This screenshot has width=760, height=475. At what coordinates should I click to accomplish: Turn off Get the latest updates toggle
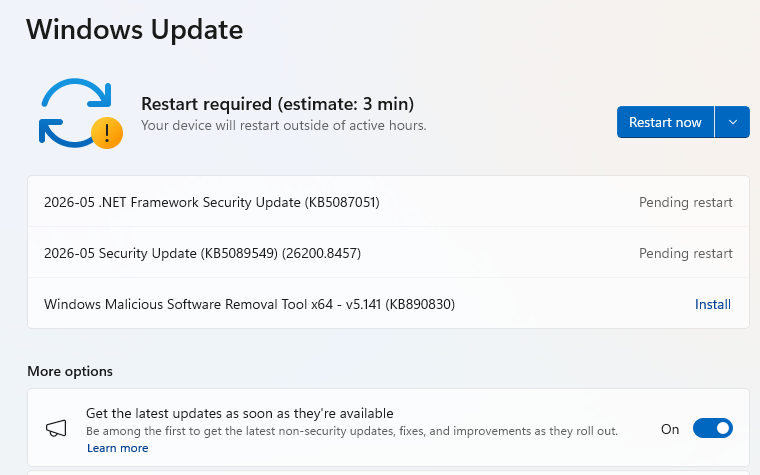(712, 428)
